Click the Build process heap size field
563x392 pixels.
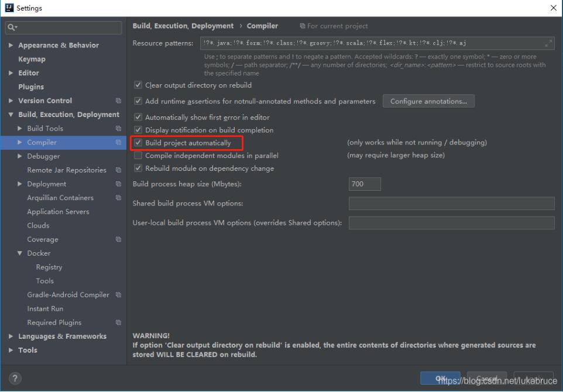tap(365, 184)
